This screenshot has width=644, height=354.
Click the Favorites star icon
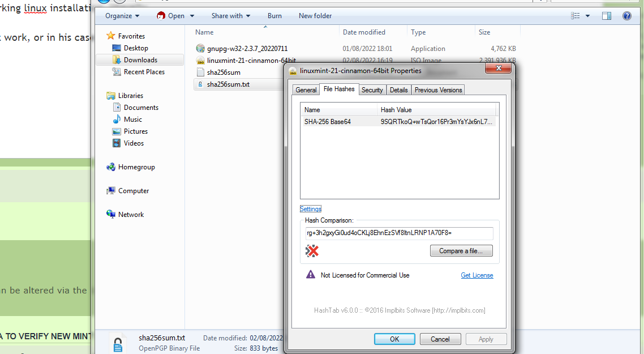(110, 36)
